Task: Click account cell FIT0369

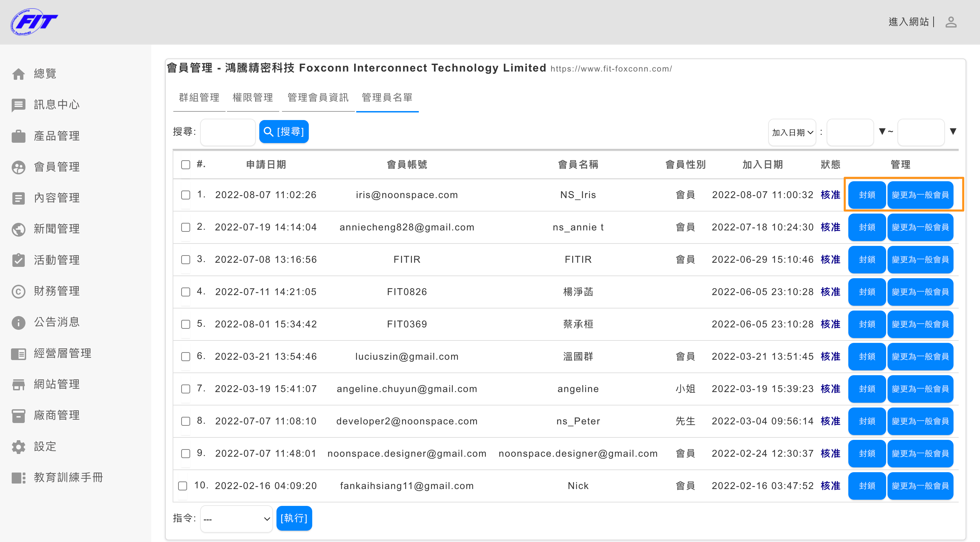Action: point(407,324)
